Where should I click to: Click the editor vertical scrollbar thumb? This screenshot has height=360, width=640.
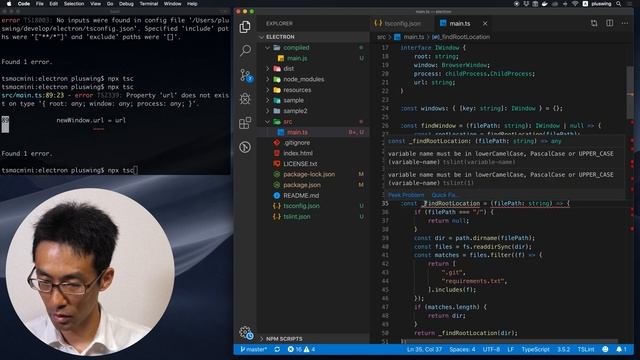[x=630, y=92]
